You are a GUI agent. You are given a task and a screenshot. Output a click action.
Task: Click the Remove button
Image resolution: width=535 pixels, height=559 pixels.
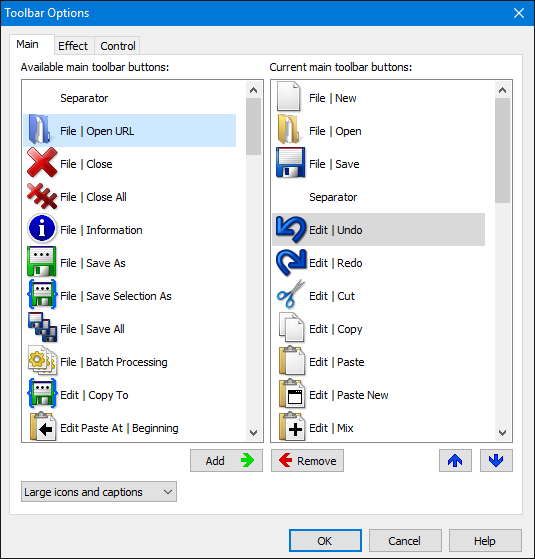(x=307, y=461)
